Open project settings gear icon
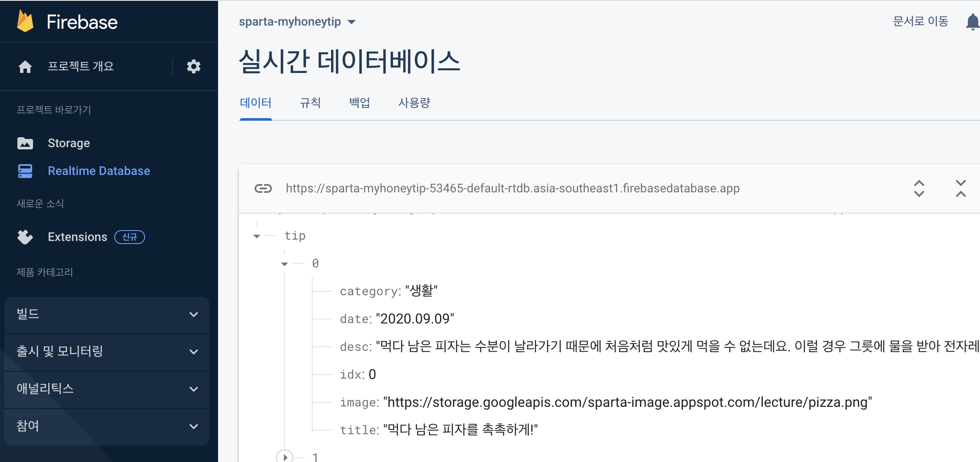This screenshot has width=980, height=462. pos(193,66)
